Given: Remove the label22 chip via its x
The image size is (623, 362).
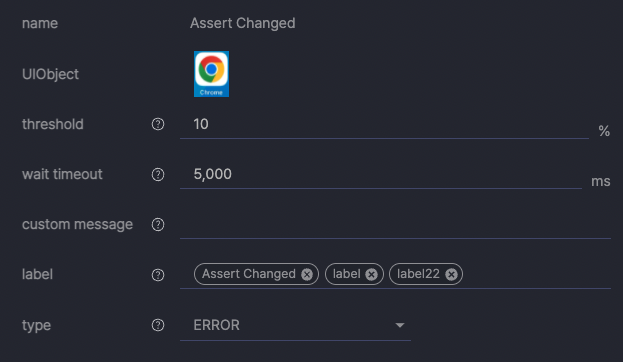Looking at the screenshot, I should tap(451, 274).
